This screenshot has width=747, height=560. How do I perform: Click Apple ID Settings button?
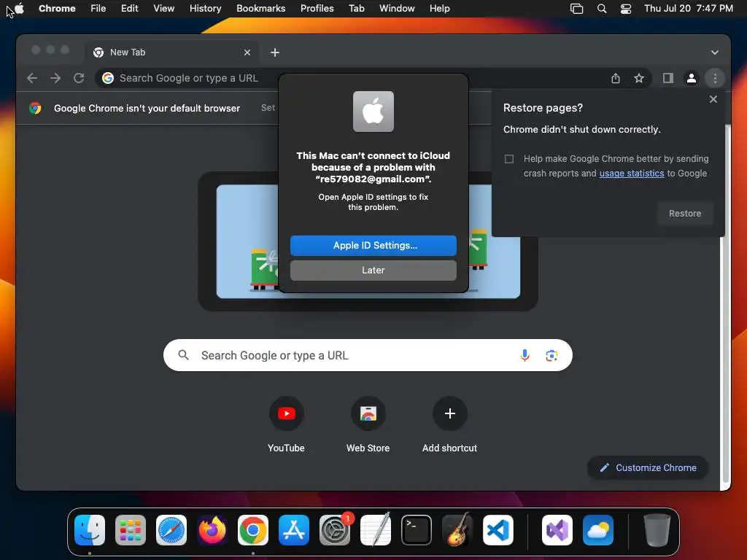(373, 245)
